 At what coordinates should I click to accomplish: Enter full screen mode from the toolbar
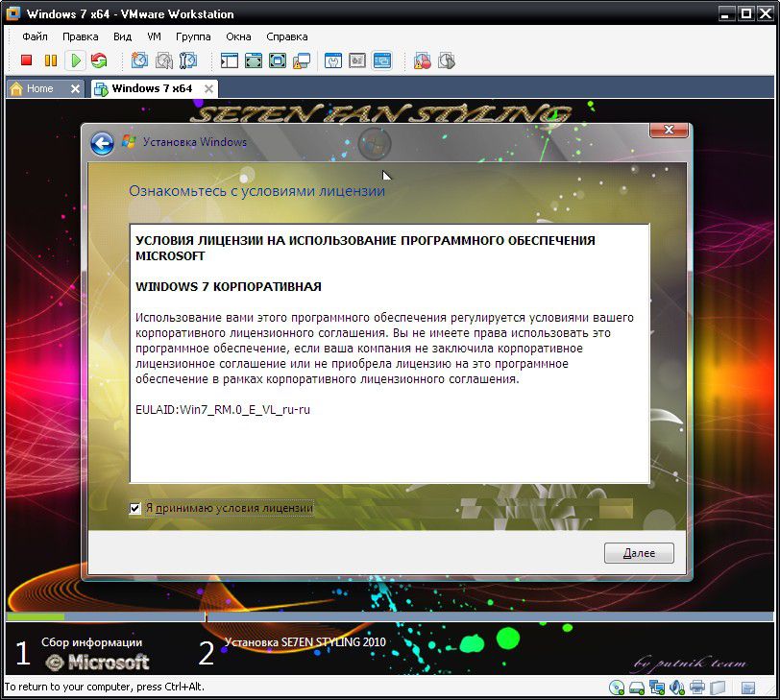[254, 60]
